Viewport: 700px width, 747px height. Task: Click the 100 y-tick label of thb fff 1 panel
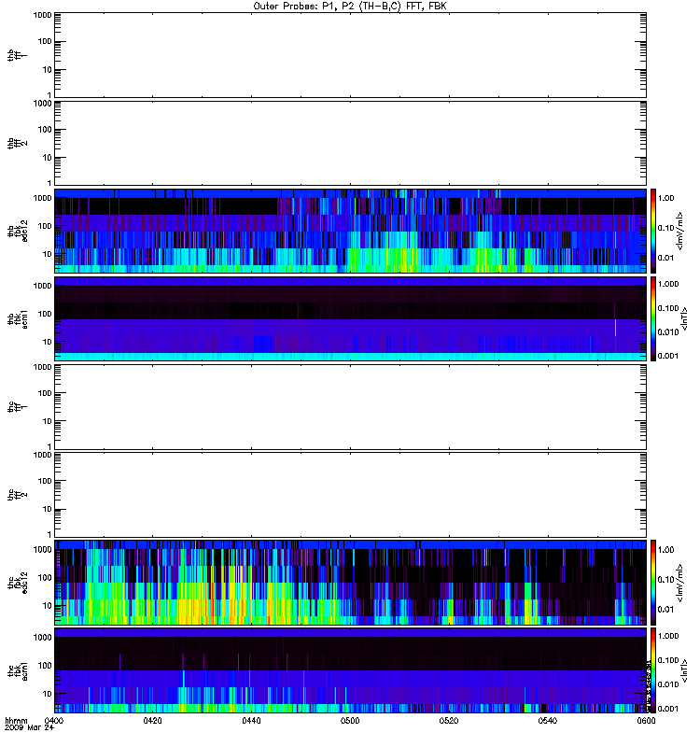45,41
